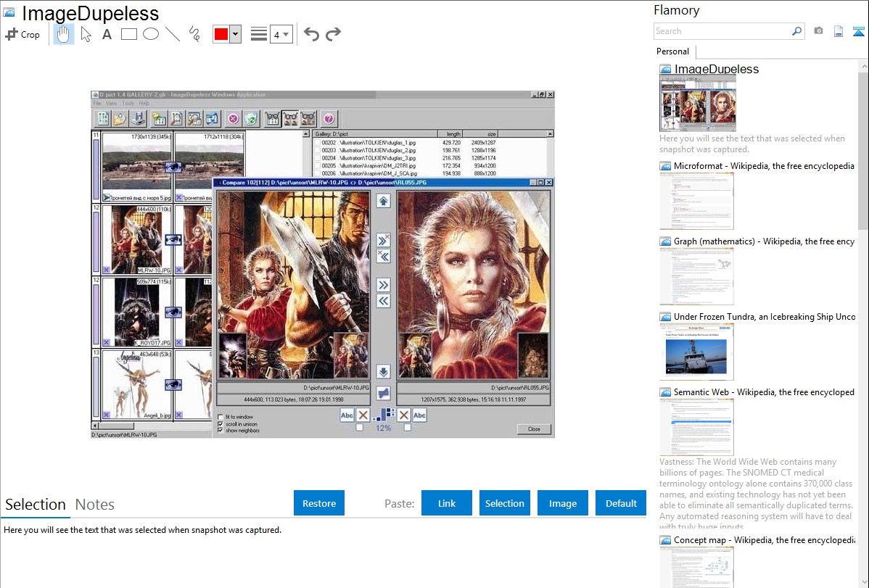Open the Concept map snapshot thumbnail

pos(696,567)
